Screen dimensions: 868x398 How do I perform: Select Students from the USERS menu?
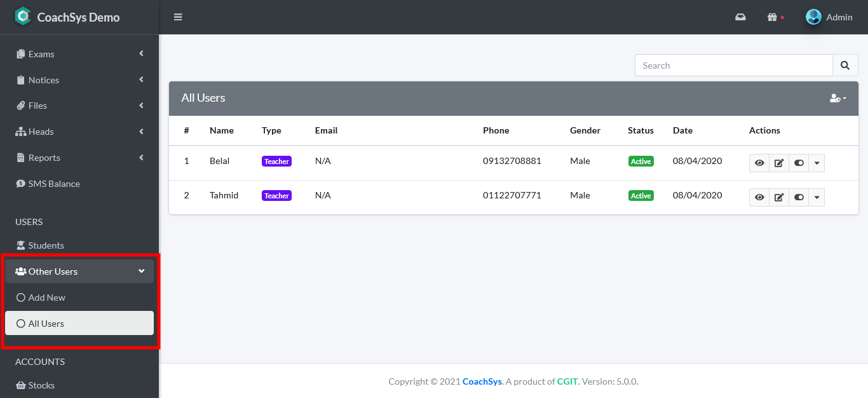pos(44,245)
